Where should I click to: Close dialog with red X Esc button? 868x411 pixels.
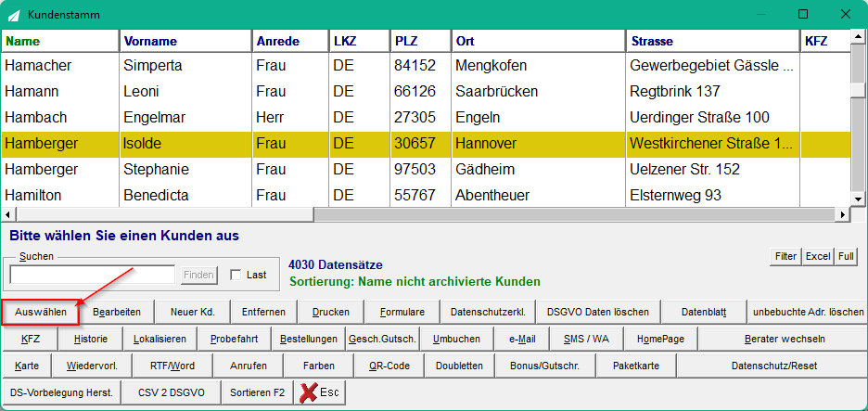319,392
